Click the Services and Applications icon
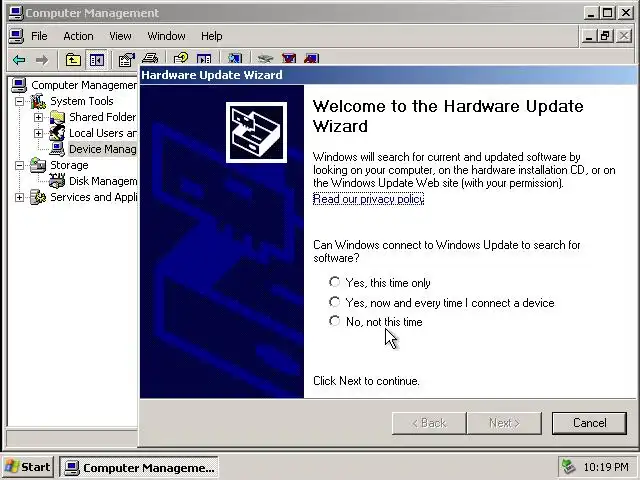Screen dimensions: 640x480 coord(38,197)
